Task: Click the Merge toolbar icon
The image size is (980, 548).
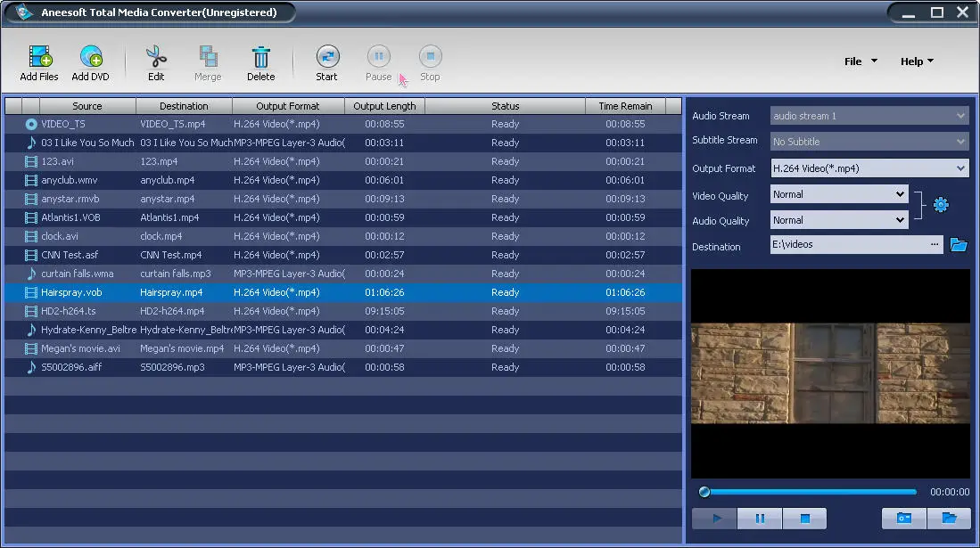Action: (x=208, y=57)
